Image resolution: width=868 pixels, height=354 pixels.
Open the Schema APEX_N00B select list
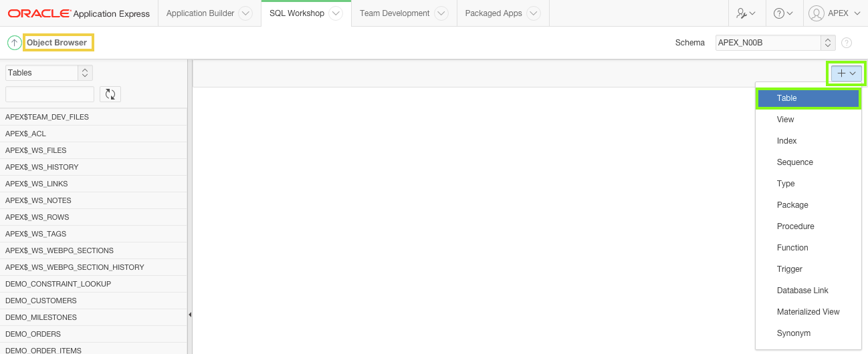[776, 43]
